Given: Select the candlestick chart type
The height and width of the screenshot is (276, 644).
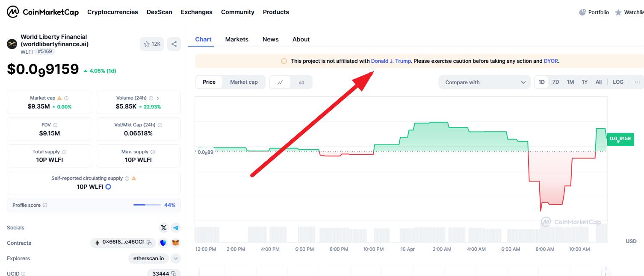Looking at the screenshot, I should coord(301,82).
